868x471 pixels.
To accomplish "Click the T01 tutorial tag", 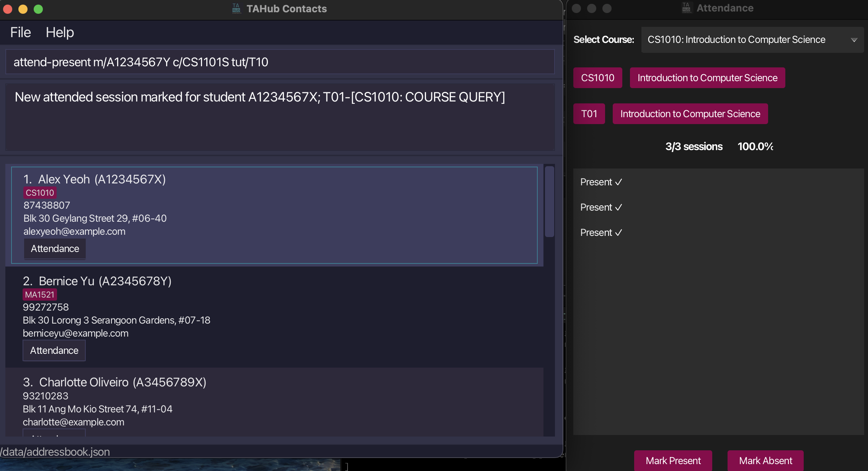I will [589, 114].
